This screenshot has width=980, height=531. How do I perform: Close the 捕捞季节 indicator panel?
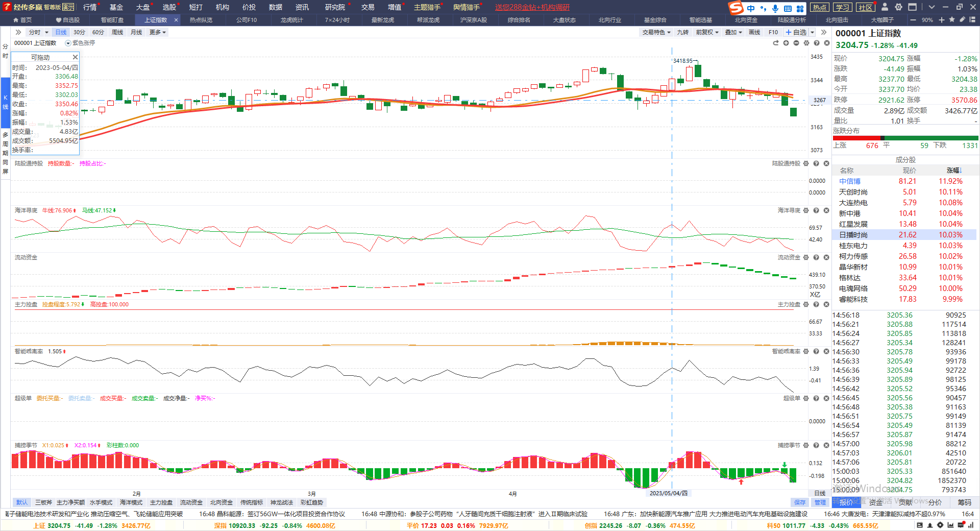point(826,445)
